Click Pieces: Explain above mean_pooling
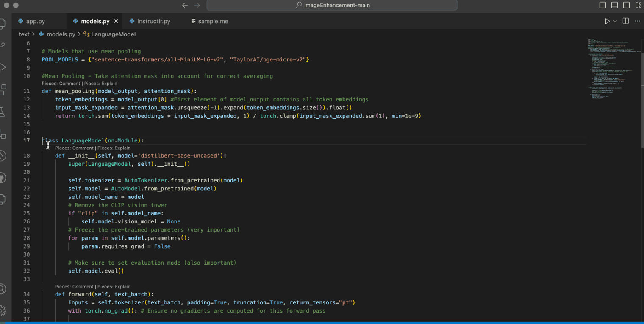Image resolution: width=644 pixels, height=324 pixels. [101, 84]
